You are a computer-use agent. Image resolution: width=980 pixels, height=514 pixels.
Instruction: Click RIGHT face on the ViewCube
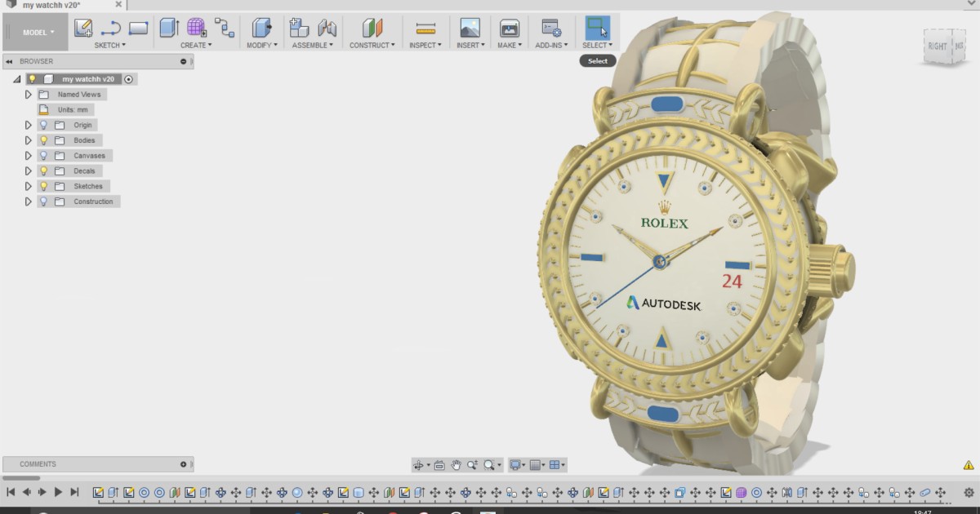[938, 47]
